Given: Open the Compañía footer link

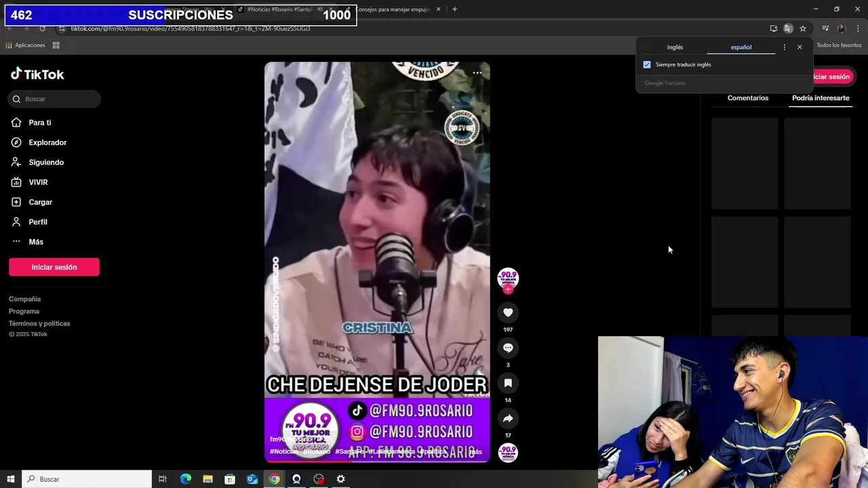Looking at the screenshot, I should click(x=24, y=299).
